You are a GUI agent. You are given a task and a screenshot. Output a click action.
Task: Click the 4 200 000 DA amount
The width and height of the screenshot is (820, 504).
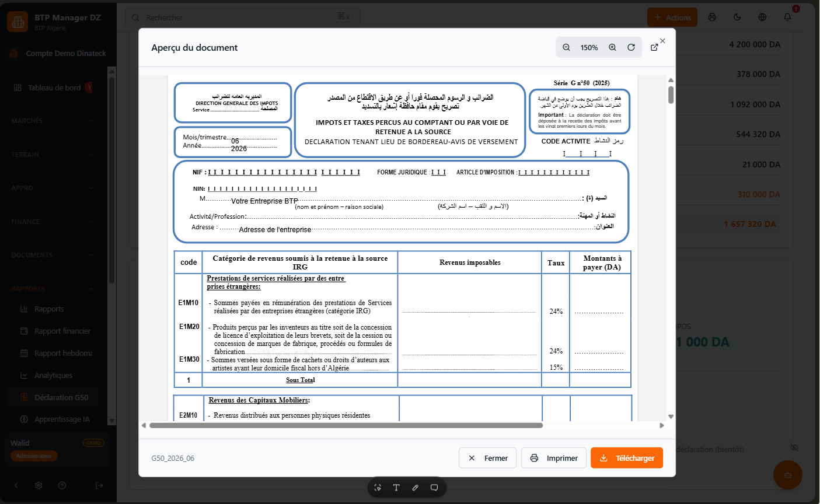pyautogui.click(x=754, y=44)
